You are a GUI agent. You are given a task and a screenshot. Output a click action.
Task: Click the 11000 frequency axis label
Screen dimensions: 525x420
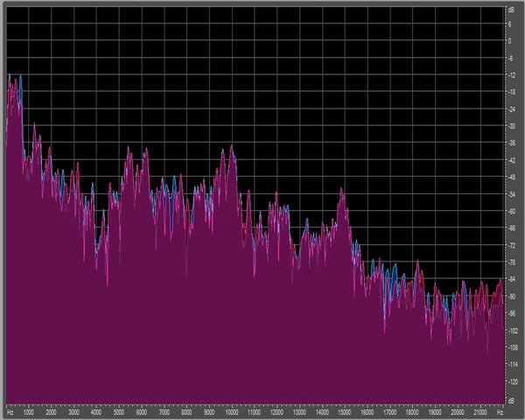tap(254, 412)
